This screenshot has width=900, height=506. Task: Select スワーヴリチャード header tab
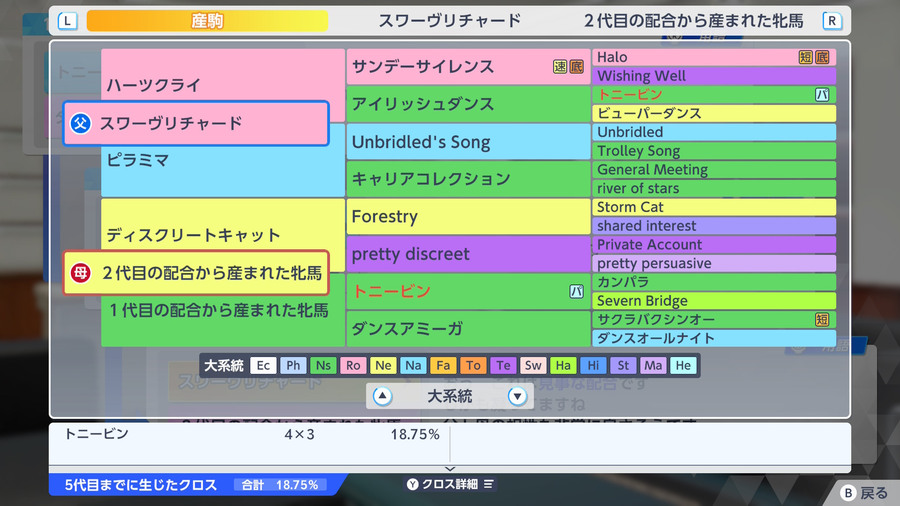(x=449, y=21)
